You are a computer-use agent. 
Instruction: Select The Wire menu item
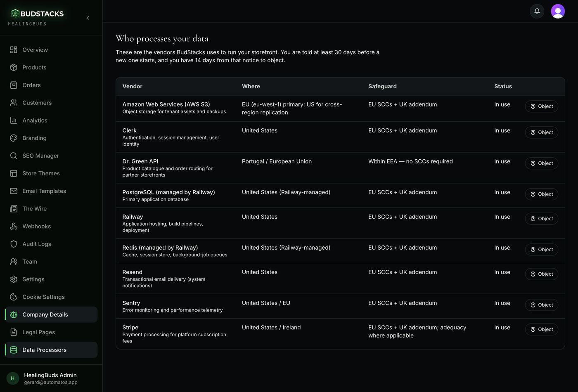tap(51, 209)
